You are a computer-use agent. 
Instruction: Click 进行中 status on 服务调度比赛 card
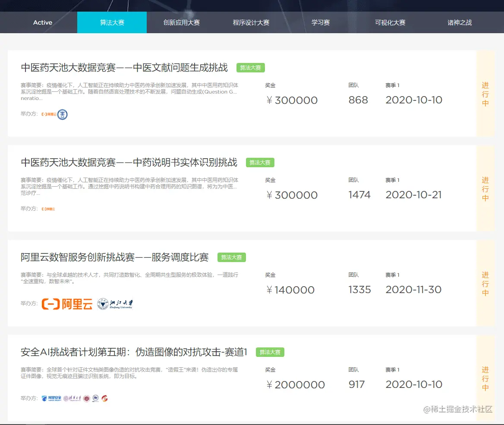click(485, 284)
